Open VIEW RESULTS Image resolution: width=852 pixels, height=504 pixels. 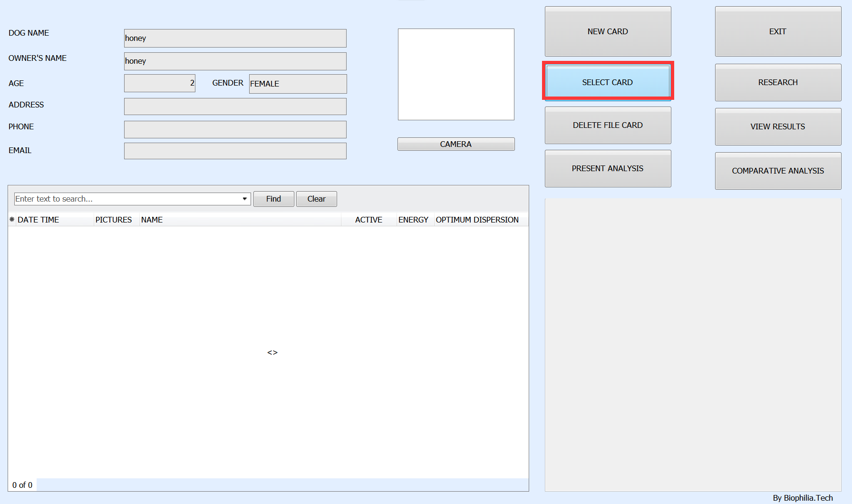778,126
